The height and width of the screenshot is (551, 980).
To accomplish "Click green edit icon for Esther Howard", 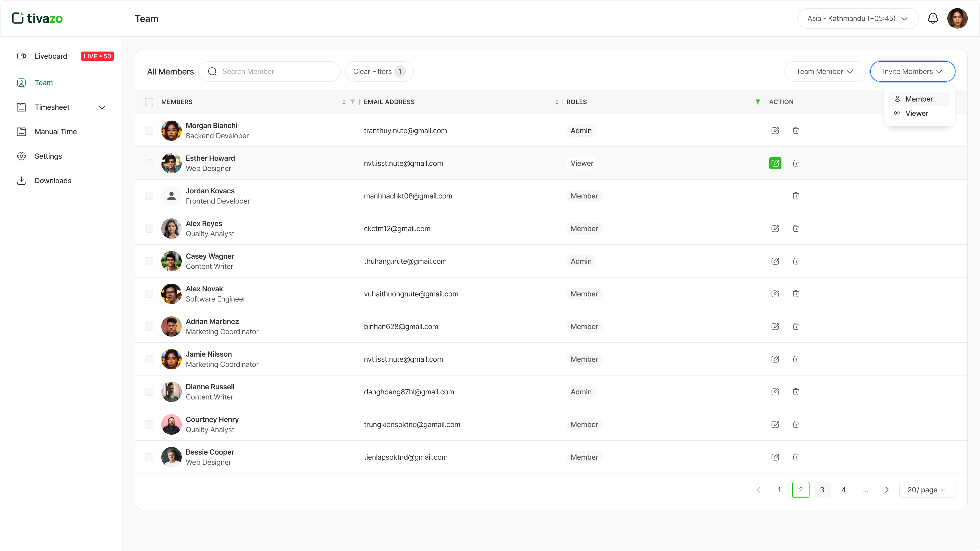I will point(775,163).
